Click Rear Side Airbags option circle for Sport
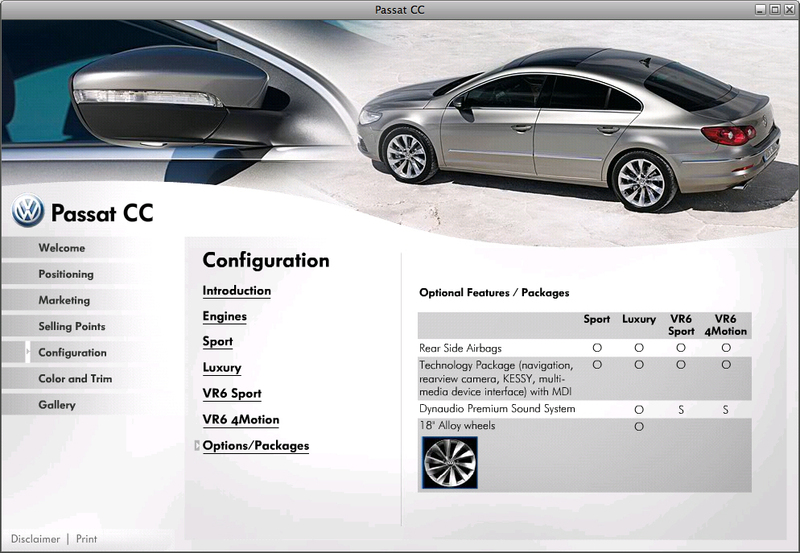The image size is (800, 553). click(x=597, y=348)
